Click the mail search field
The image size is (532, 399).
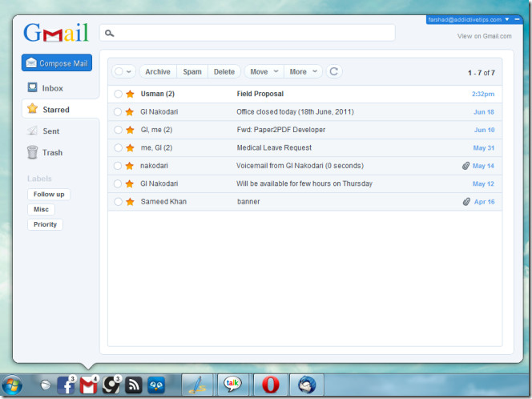(x=248, y=33)
